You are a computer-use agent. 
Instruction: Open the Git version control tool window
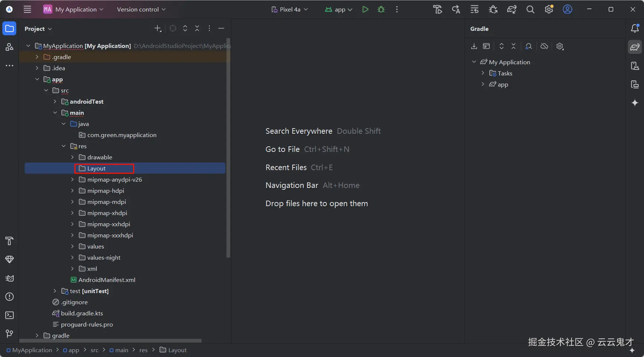coord(9,334)
